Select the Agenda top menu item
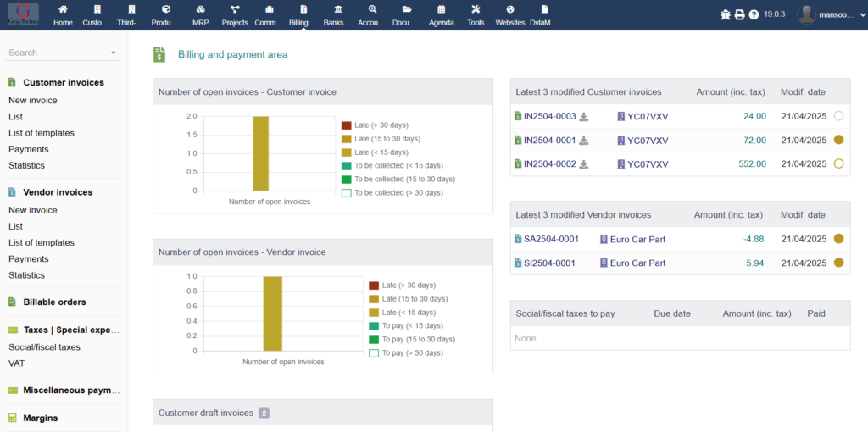The image size is (868, 432). pyautogui.click(x=441, y=14)
